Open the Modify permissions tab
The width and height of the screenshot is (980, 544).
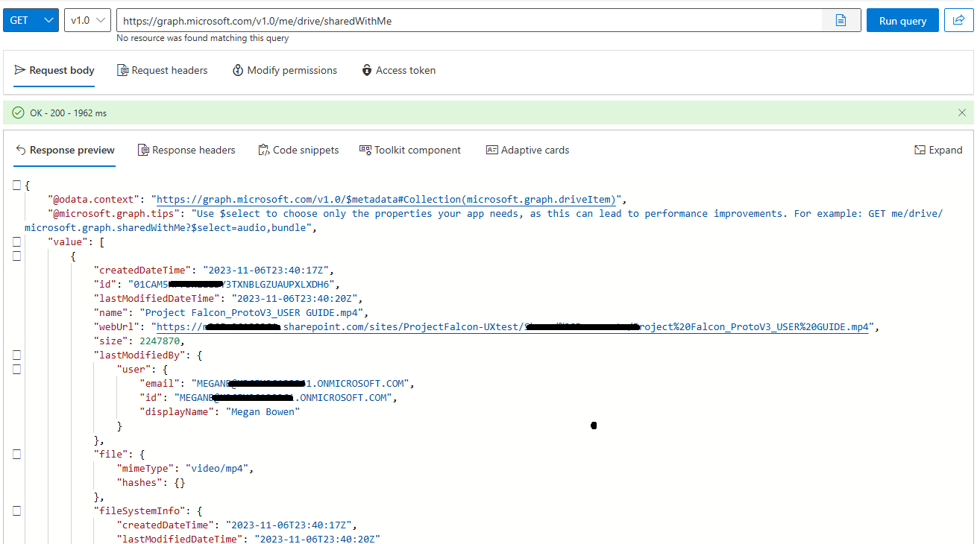285,70
